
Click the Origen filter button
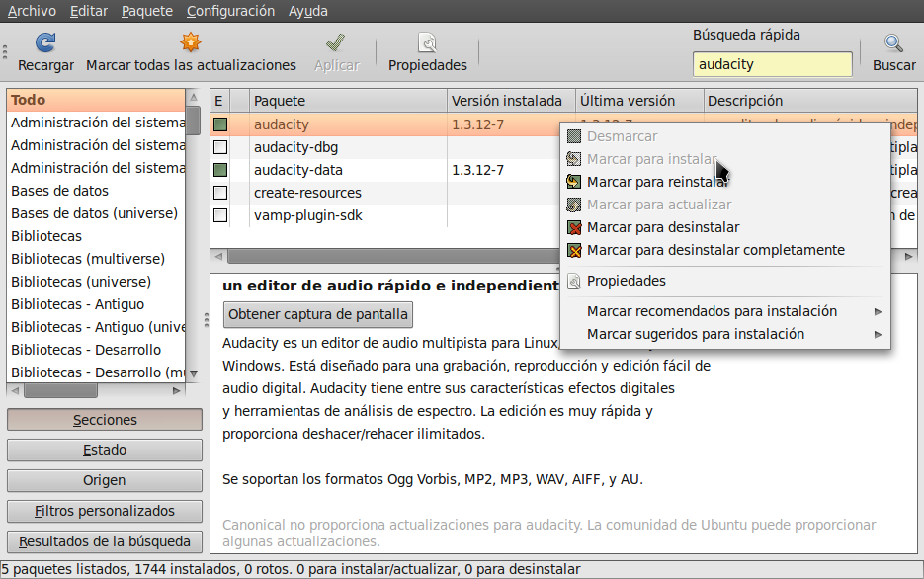pyautogui.click(x=105, y=480)
